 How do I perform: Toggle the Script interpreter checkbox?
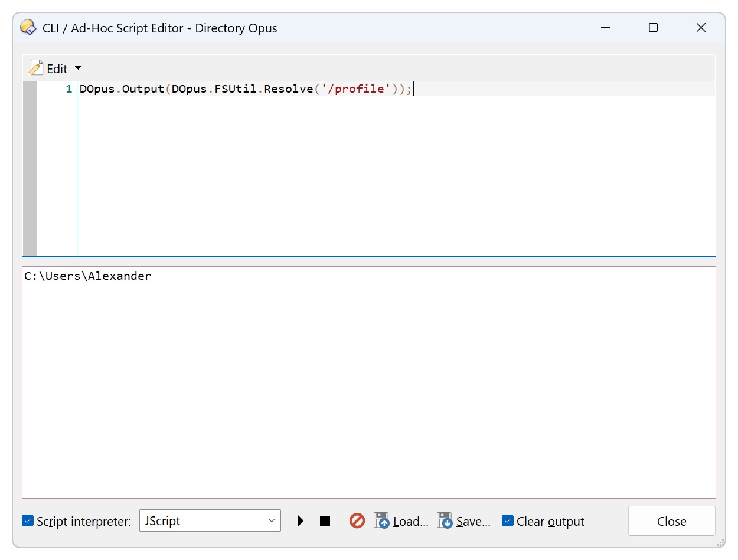point(27,521)
